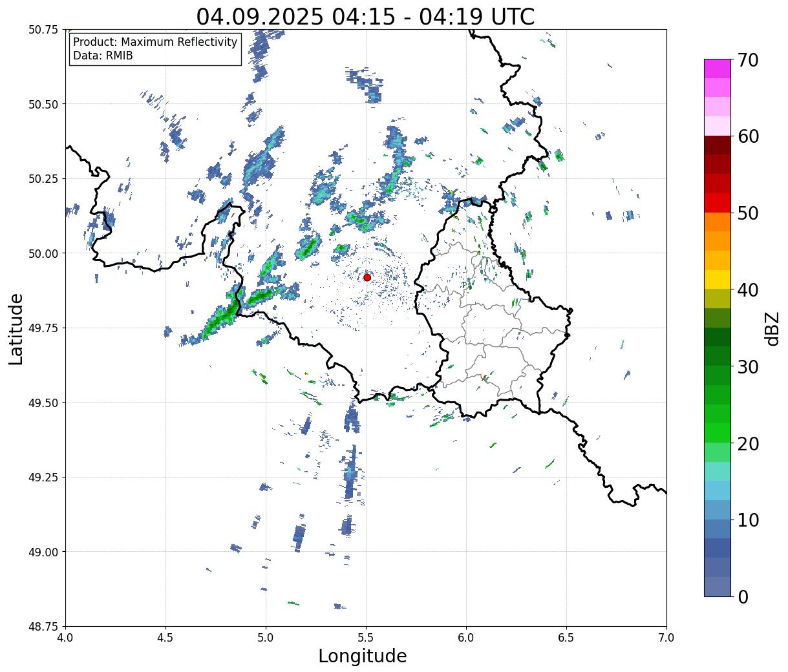The image size is (788, 672).
Task: Pick the palest pink segment just above 60 dBZ
Action: click(718, 126)
